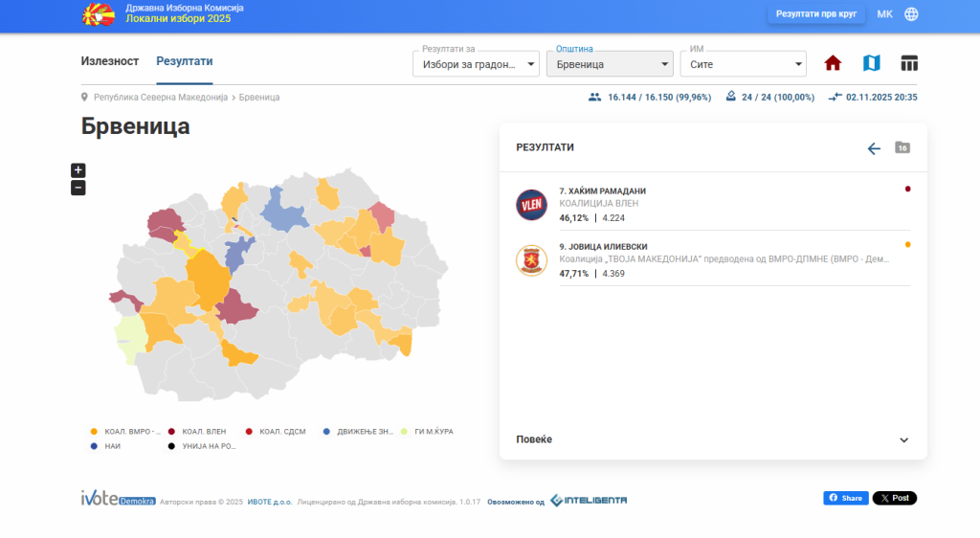Image resolution: width=980 pixels, height=538 pixels.
Task: Toggle КОАЛ. ВЛЕН legend entry
Action: pyautogui.click(x=203, y=432)
